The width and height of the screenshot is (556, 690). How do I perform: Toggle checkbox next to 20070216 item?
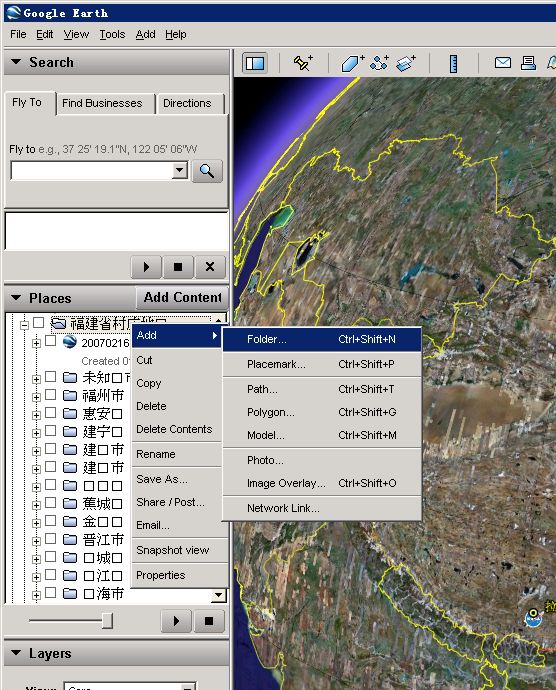click(51, 341)
